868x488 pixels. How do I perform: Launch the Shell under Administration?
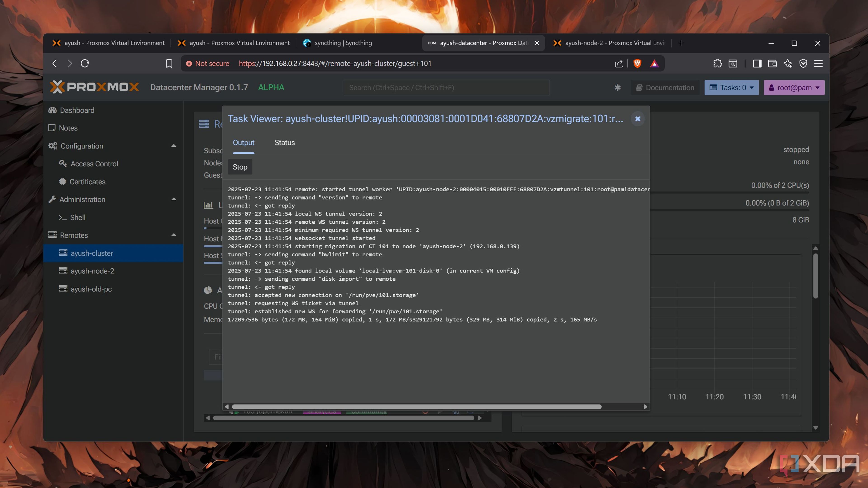[78, 218]
